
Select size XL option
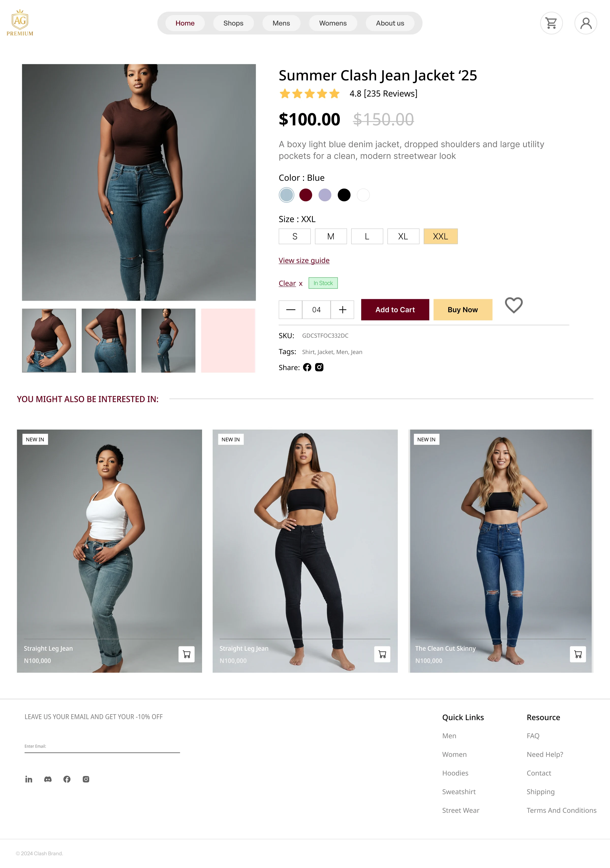point(403,236)
